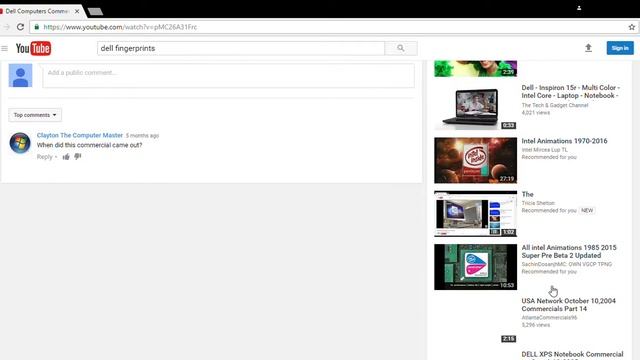Click the blank user avatar by comment box

tap(20, 75)
